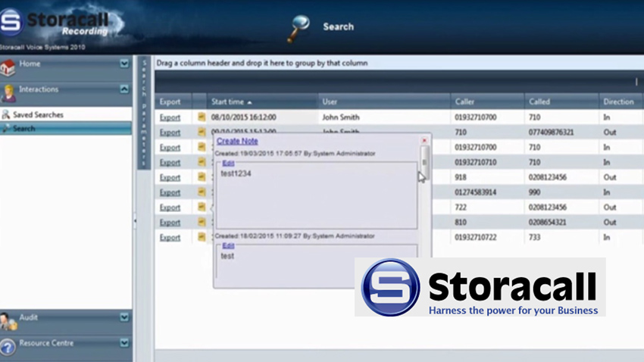The image size is (644, 362).
Task: Click Export link for the first row
Action: (170, 117)
